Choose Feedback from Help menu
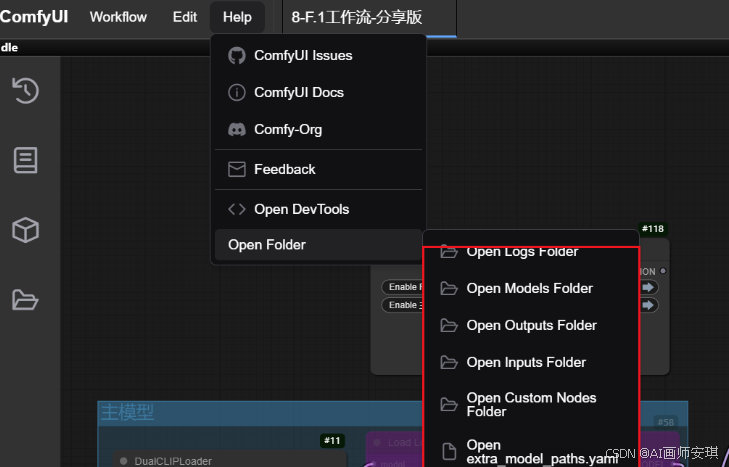 point(318,169)
